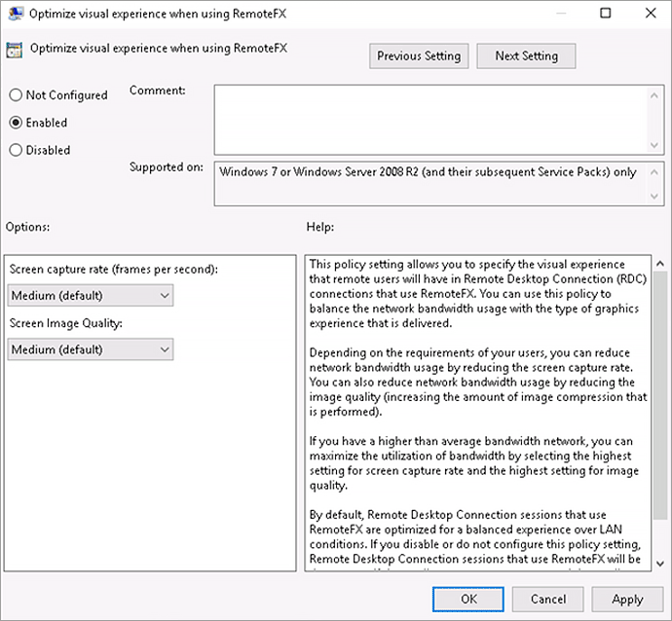Close the RemoteFX policy dialog

[x=651, y=14]
